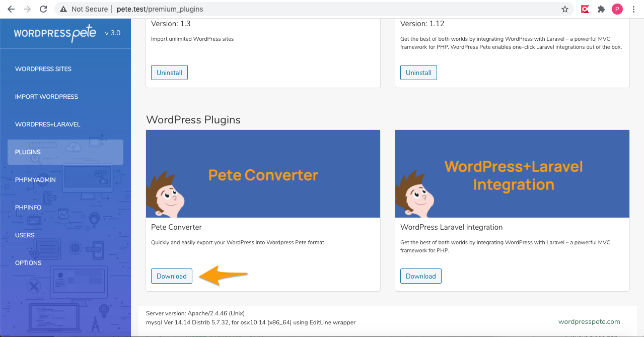Click the WordPress Plugins section heading
Screen dimensions: 644x337
click(193, 120)
